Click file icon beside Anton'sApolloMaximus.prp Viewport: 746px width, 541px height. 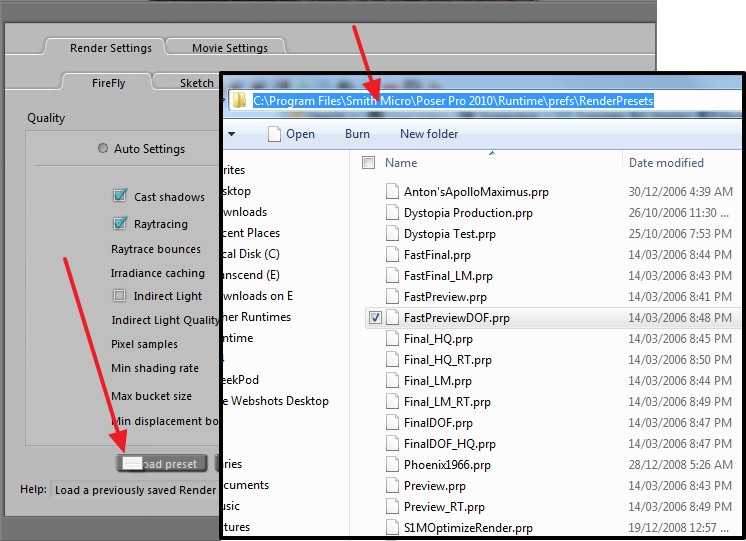(392, 191)
